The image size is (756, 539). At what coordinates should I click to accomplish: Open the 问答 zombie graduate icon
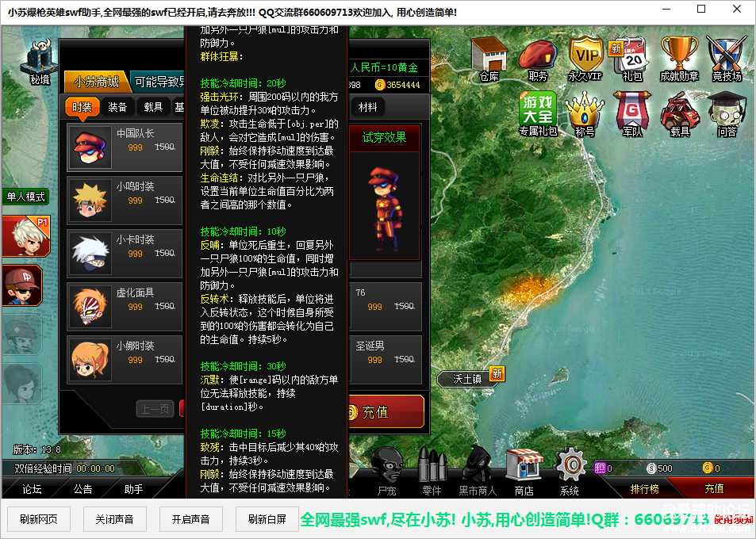point(727,114)
